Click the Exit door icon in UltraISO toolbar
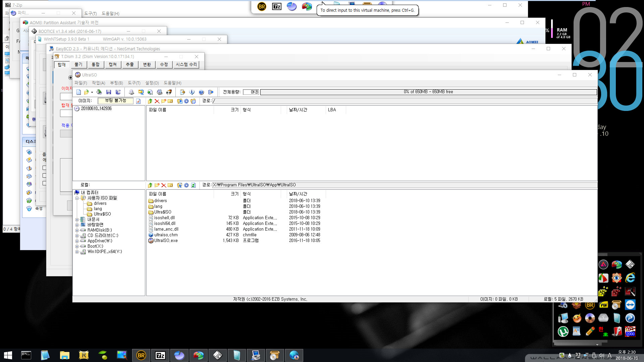Viewport: 644px width, 362px height. [211, 92]
